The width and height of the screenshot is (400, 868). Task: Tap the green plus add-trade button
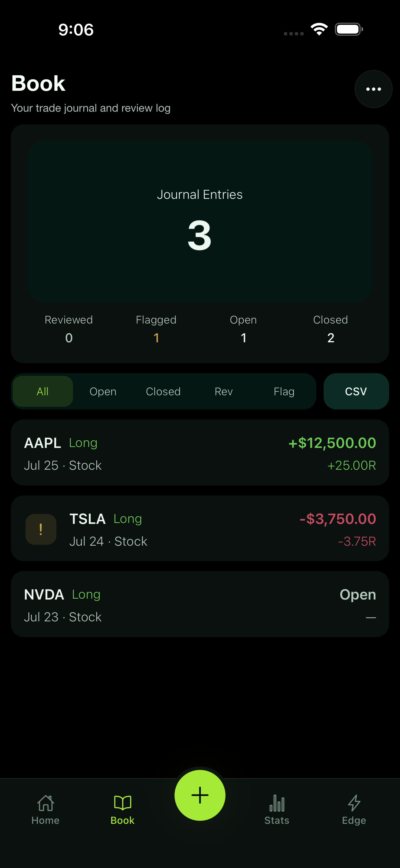tap(200, 795)
